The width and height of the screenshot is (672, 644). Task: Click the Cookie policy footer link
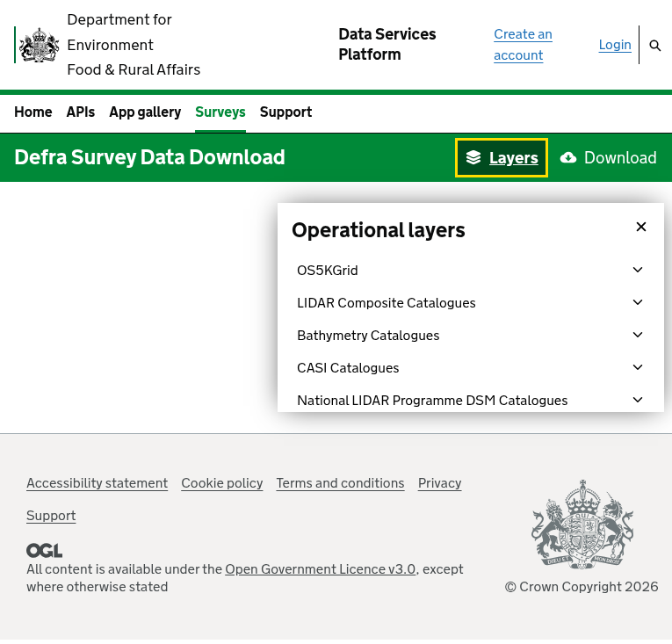coord(222,483)
